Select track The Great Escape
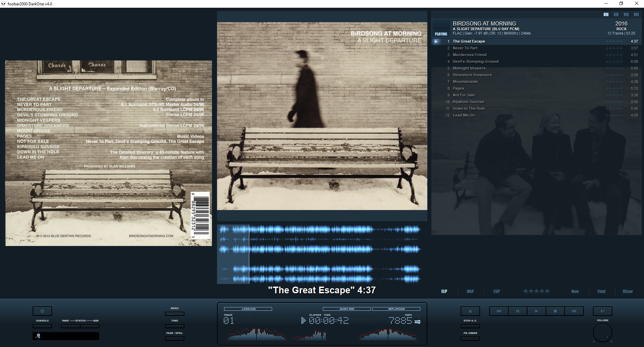644x347 pixels. (536, 41)
